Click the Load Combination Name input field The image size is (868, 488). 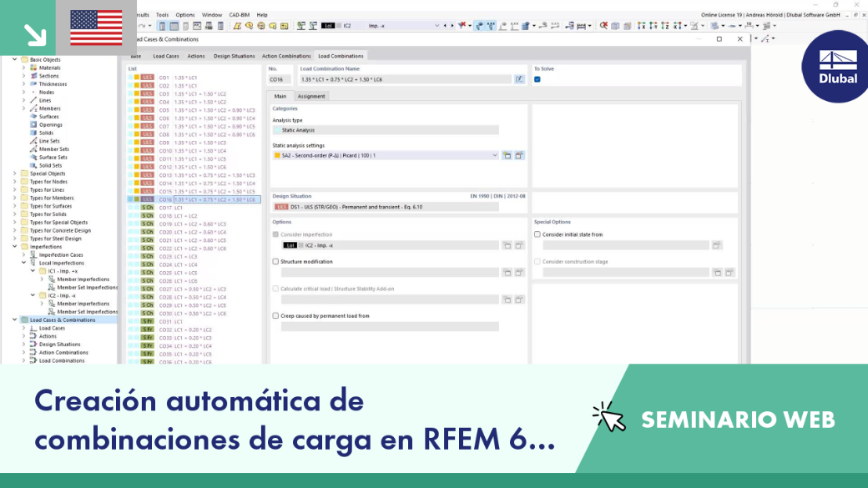[x=406, y=79]
